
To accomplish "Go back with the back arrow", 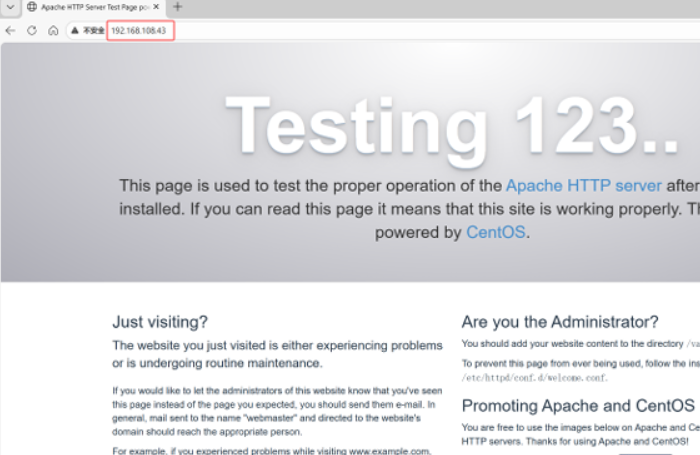I will click(10, 30).
